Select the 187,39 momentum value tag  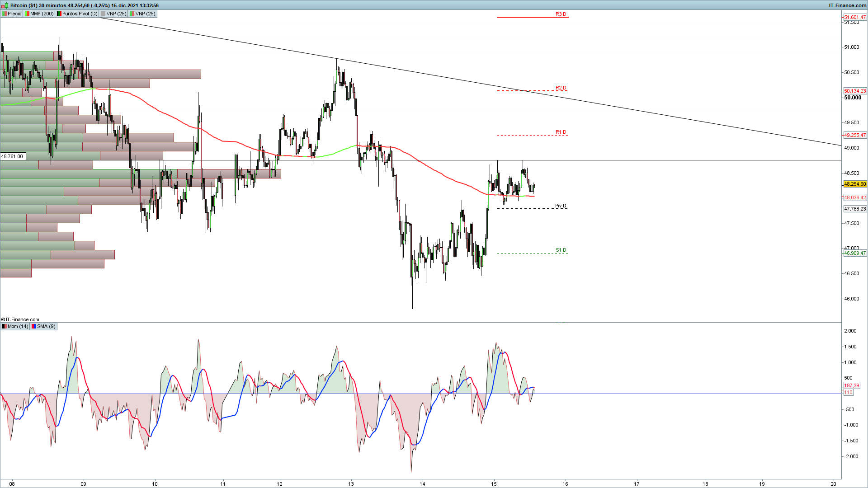[851, 385]
